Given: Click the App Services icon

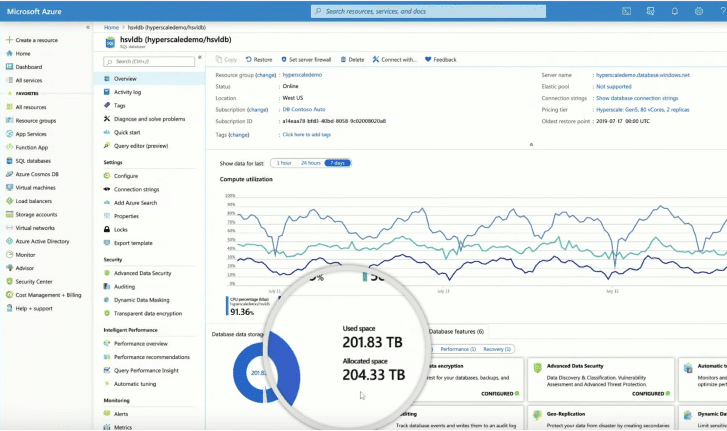Looking at the screenshot, I should click(x=9, y=134).
